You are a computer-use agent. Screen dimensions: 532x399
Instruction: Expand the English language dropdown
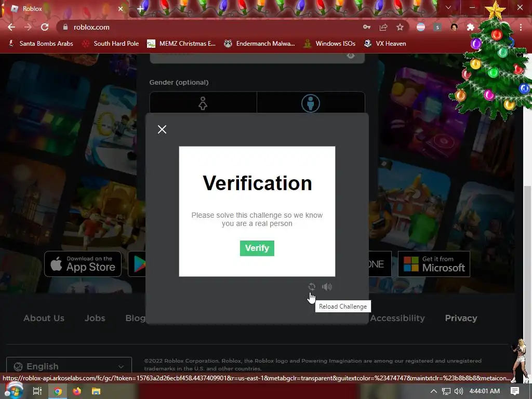[69, 366]
